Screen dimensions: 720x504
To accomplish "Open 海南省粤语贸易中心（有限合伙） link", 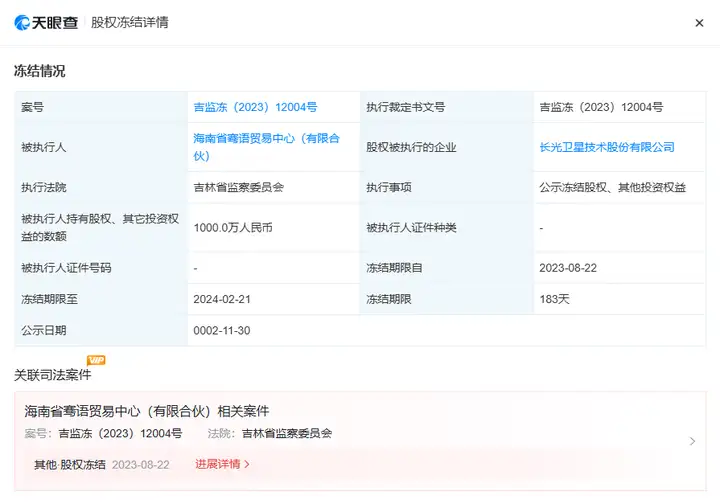I will point(266,147).
